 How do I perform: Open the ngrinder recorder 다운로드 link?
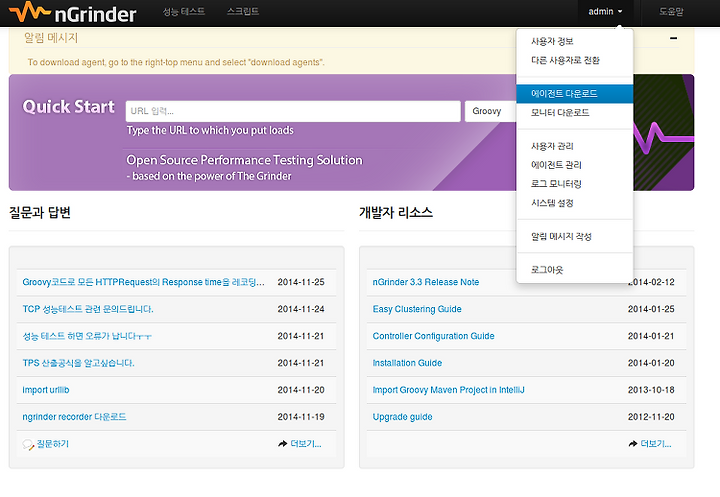point(74,417)
